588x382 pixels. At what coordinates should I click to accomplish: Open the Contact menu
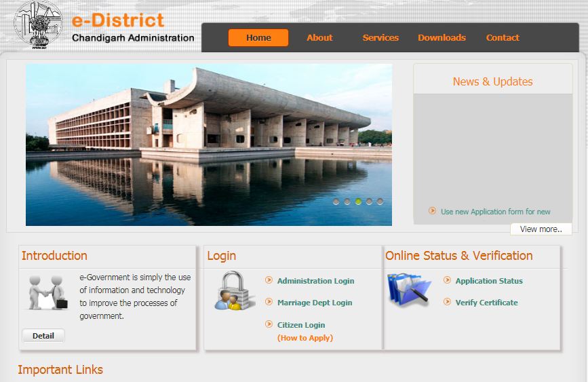coord(503,37)
